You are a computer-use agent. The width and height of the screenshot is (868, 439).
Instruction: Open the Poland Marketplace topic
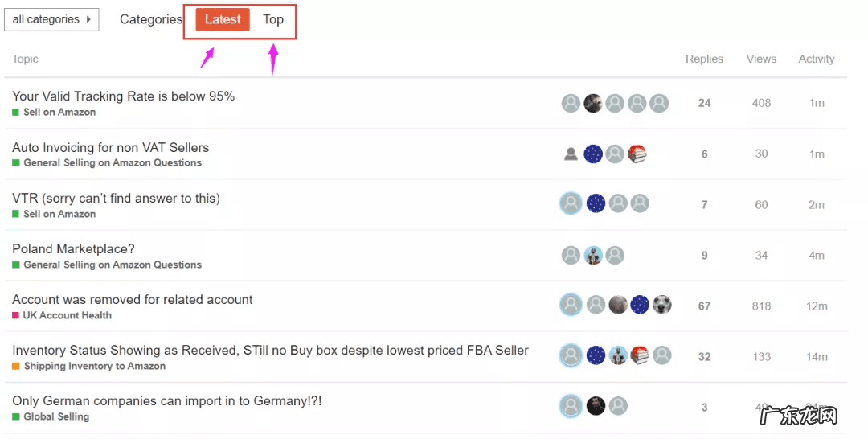74,249
